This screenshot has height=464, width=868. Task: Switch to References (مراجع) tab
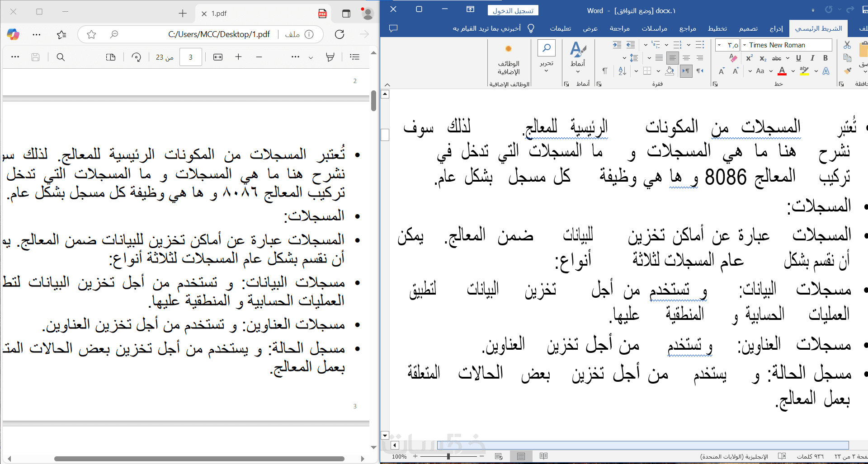[688, 28]
